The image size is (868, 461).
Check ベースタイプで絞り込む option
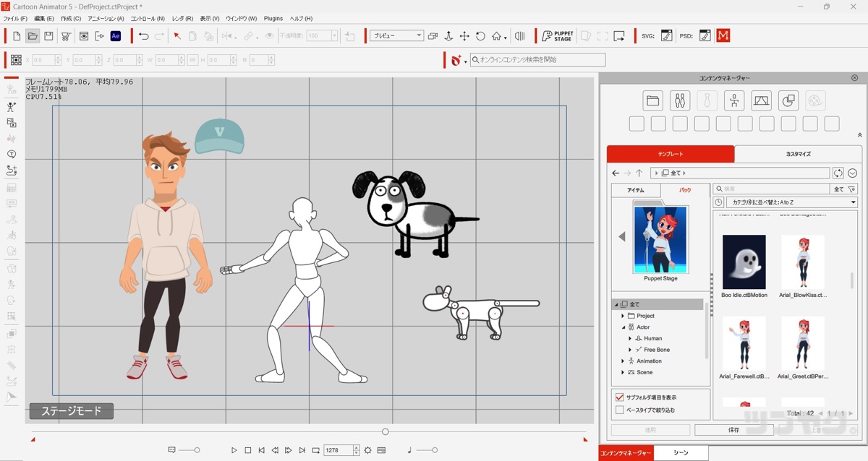(619, 410)
